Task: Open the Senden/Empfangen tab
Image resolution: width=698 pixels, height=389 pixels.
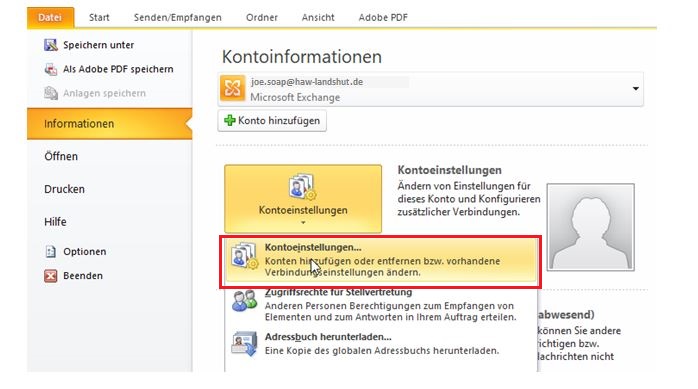Action: click(x=178, y=17)
